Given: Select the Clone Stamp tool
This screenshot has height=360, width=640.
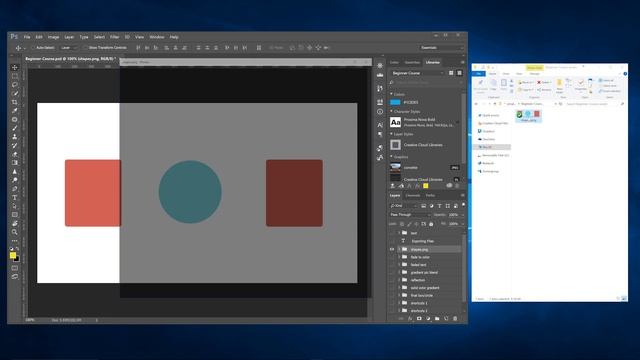Looking at the screenshot, I should click(x=15, y=137).
